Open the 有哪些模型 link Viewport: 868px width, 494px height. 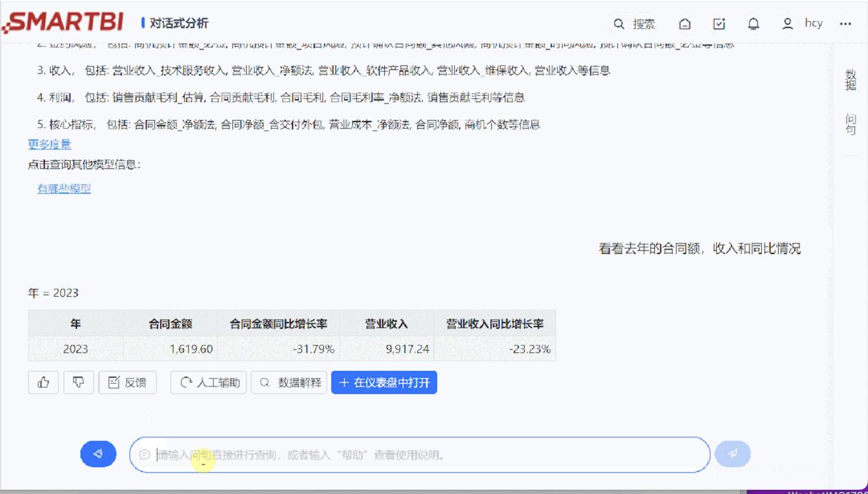(63, 188)
